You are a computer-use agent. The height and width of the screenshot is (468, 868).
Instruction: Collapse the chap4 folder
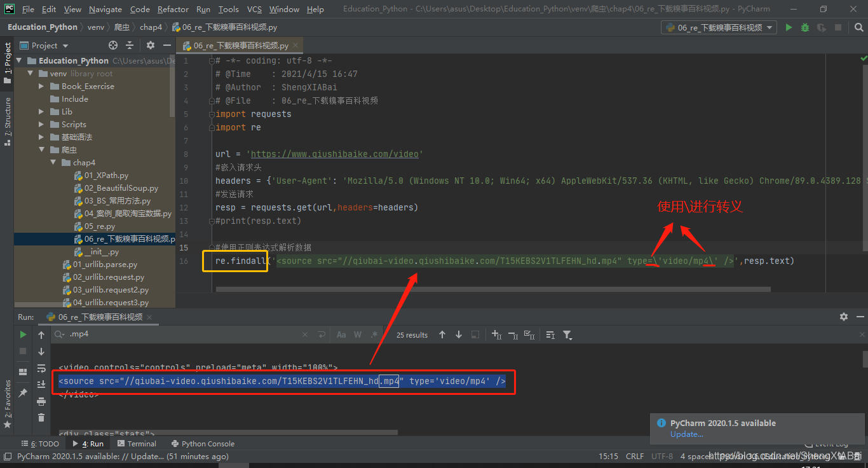tap(53, 162)
